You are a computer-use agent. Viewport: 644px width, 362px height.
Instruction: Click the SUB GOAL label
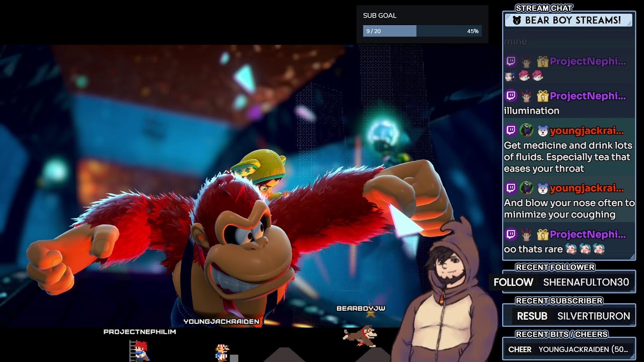click(x=380, y=16)
